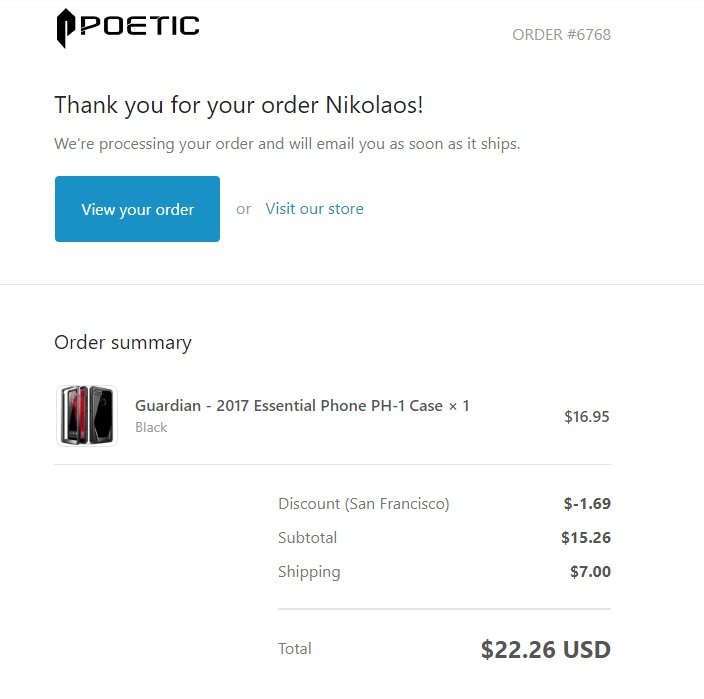This screenshot has width=704, height=699.
Task: Select the $15.26 subtotal amount
Action: click(586, 537)
